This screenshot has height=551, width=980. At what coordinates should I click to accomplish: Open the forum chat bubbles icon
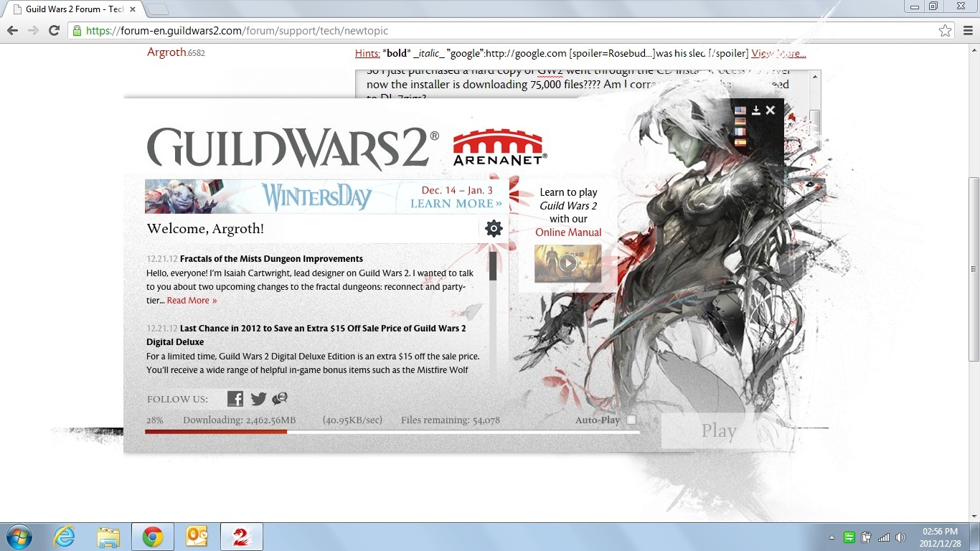tap(280, 398)
